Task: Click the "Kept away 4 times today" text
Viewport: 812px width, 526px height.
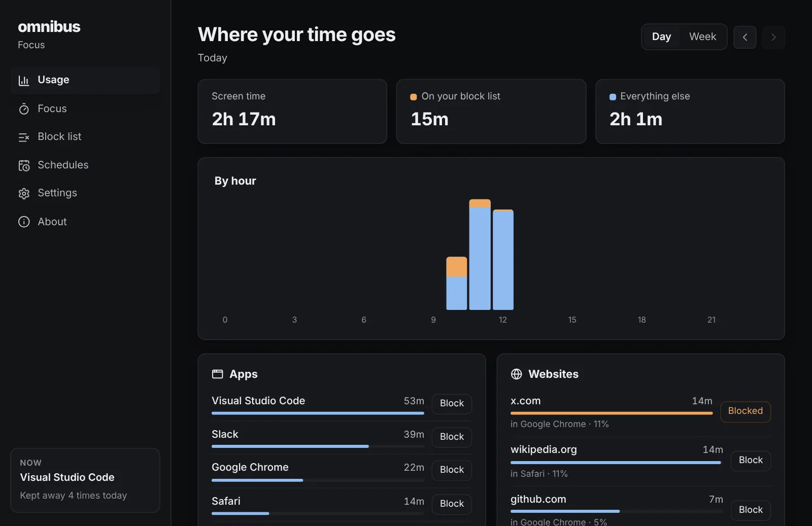Action: coord(74,496)
